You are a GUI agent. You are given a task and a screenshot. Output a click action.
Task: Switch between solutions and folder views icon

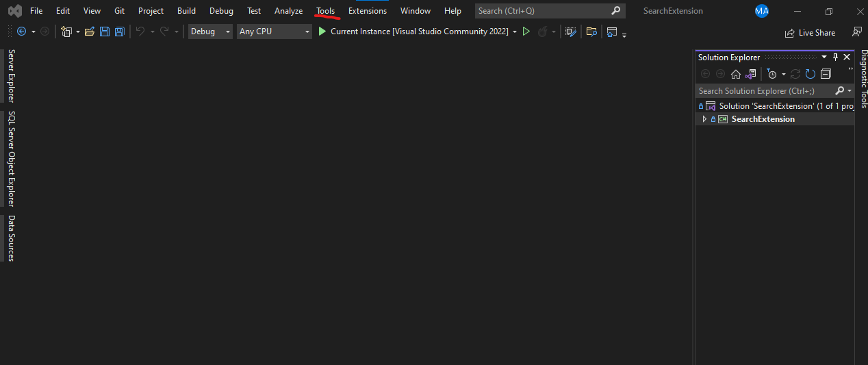point(751,74)
